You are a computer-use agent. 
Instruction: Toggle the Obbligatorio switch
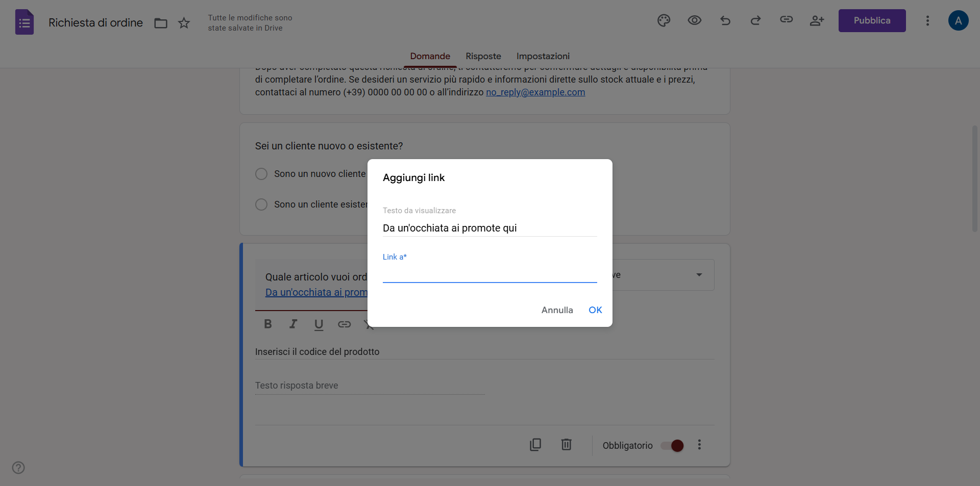click(x=672, y=446)
